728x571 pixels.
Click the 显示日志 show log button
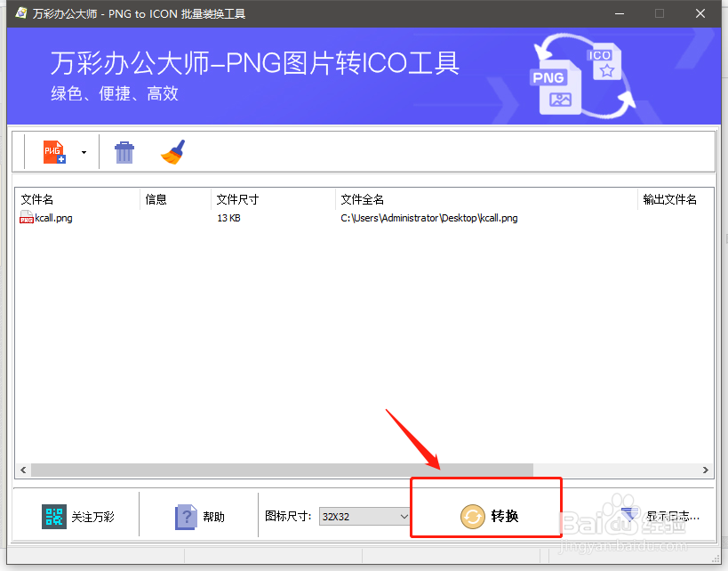[x=661, y=516]
